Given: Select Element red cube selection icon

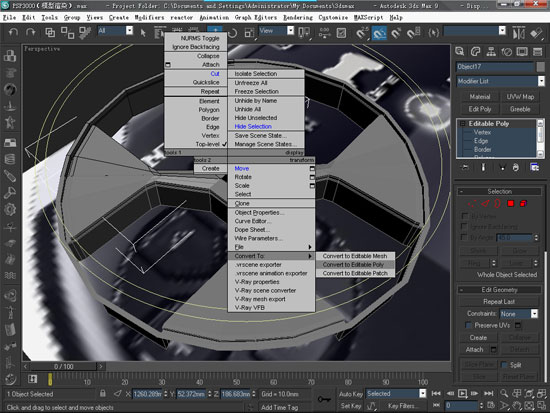Looking at the screenshot, I should click(523, 204).
